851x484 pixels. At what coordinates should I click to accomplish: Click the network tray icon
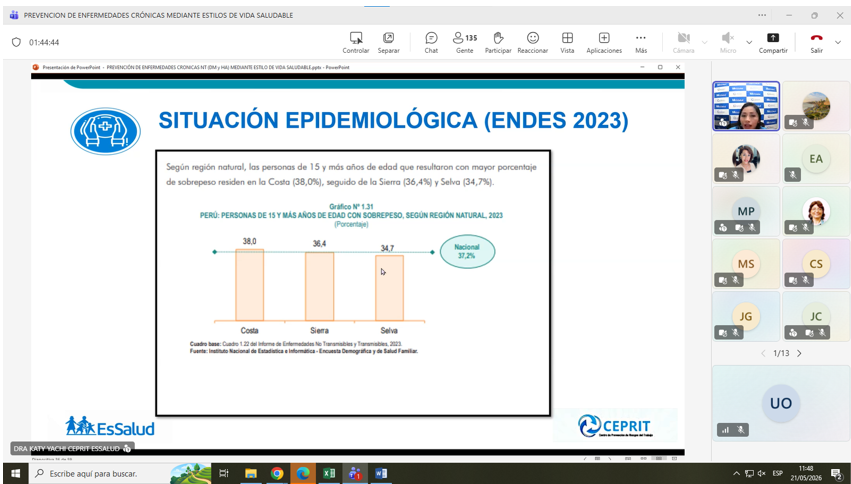pos(749,474)
